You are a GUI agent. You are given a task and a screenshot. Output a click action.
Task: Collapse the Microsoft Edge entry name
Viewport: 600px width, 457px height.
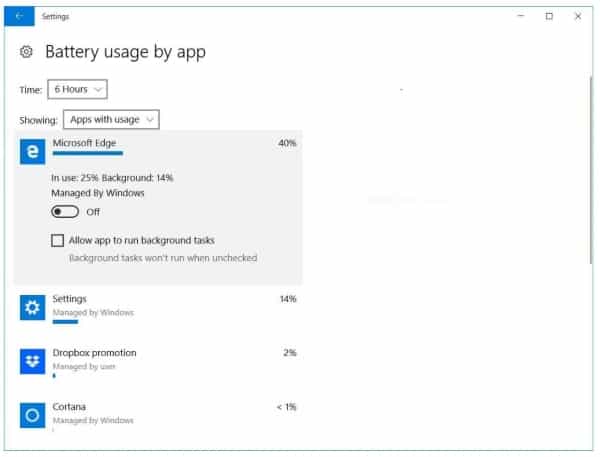(x=82, y=143)
